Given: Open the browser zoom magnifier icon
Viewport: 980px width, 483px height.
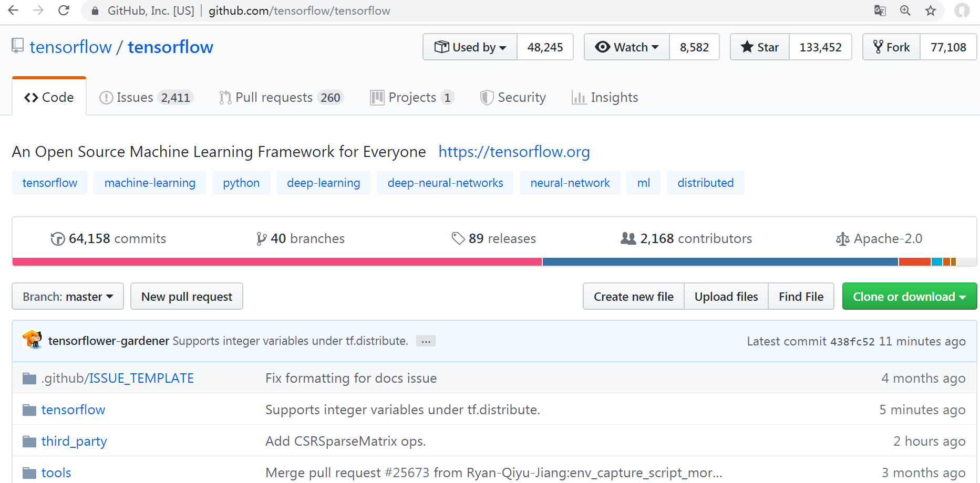Looking at the screenshot, I should [905, 10].
